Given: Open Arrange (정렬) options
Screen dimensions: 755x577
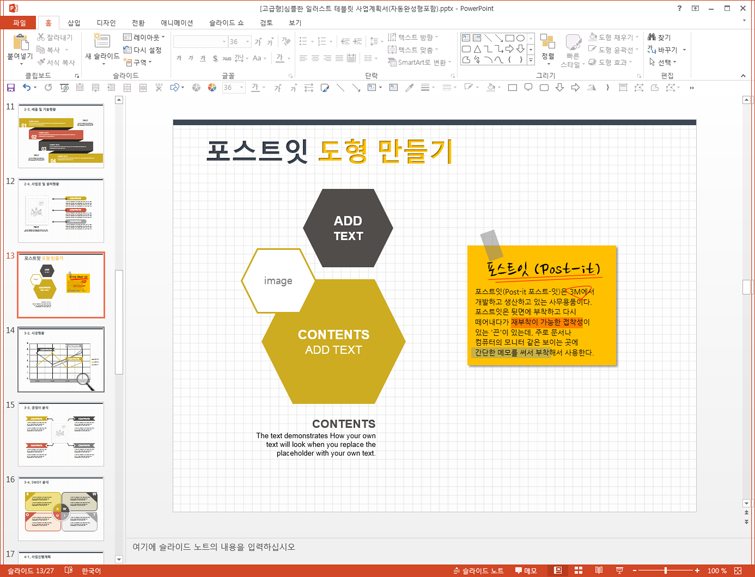Looking at the screenshot, I should pyautogui.click(x=547, y=49).
